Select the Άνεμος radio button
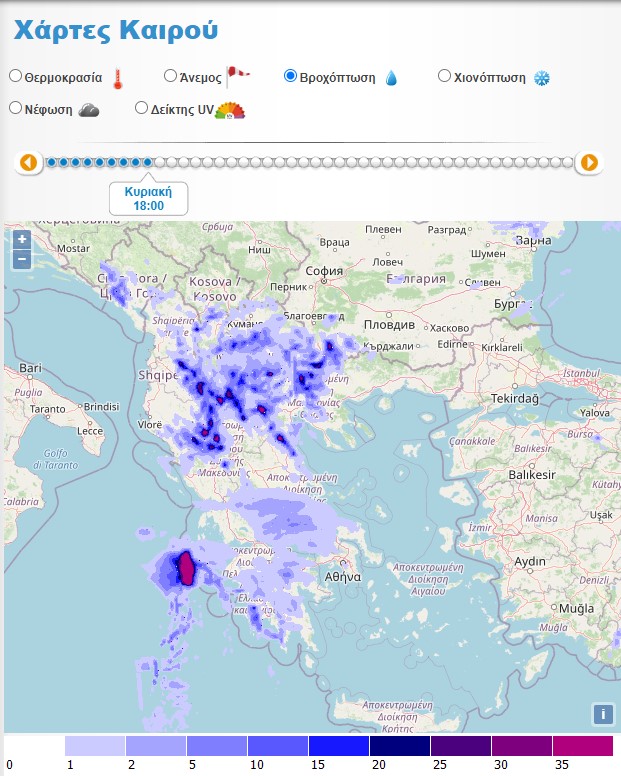This screenshot has width=621, height=776. (x=170, y=76)
